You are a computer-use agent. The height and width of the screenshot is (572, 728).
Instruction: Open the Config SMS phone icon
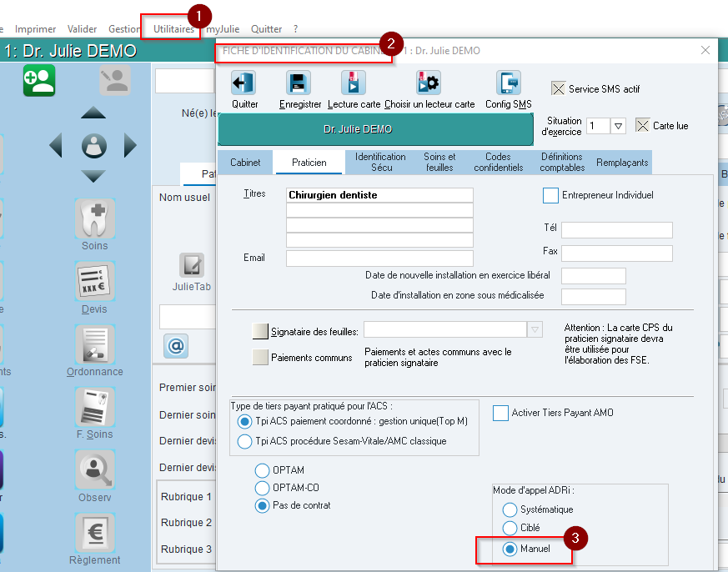[x=509, y=83]
